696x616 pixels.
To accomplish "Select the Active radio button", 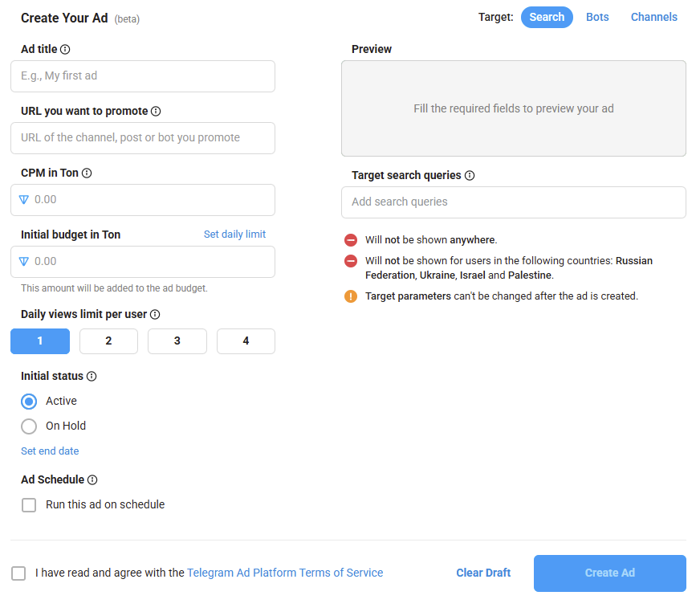I will 29,402.
